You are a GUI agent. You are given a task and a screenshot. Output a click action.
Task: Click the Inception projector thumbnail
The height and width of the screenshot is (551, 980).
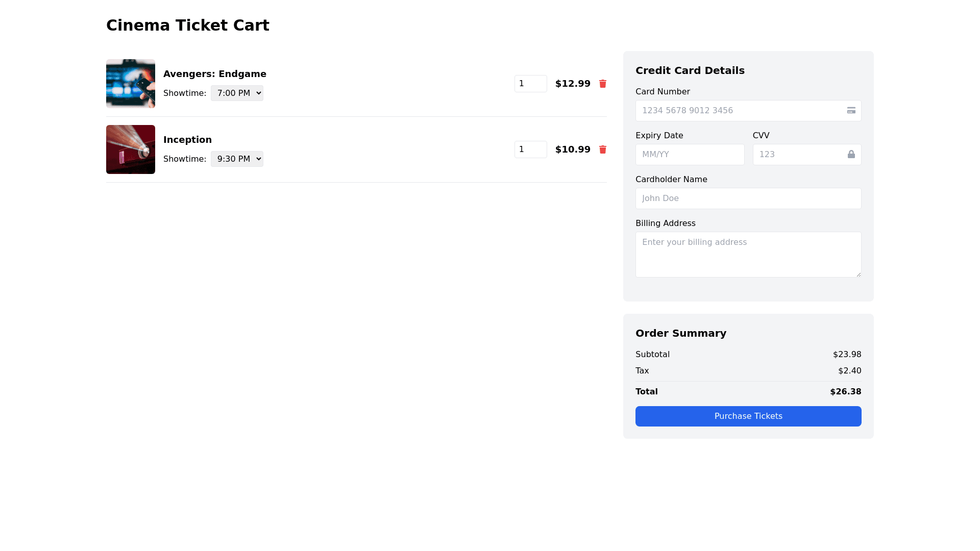tap(131, 149)
